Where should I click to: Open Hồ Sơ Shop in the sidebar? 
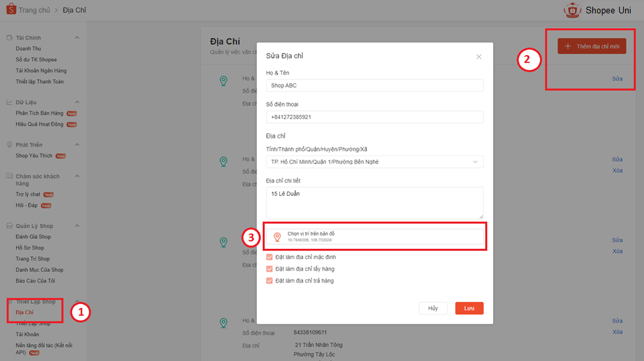[x=31, y=248]
